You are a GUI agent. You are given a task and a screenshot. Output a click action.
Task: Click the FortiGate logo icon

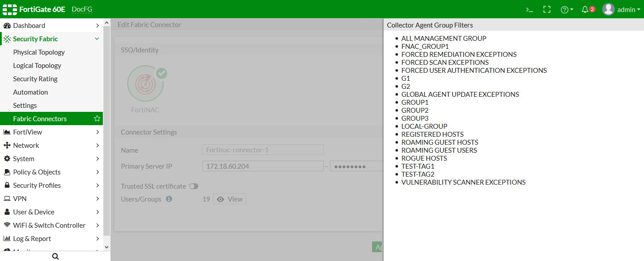9,9
